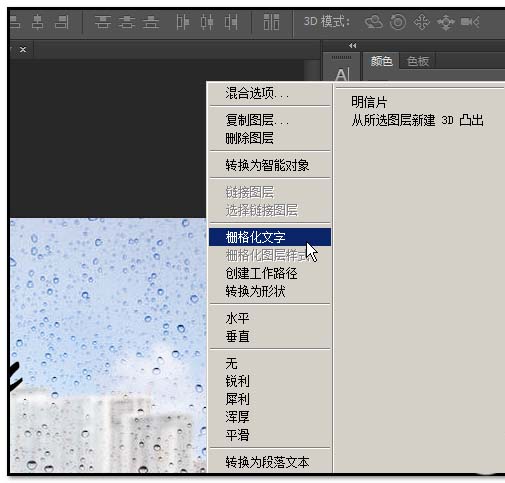The image size is (505, 483).
Task: Click the align horizontal centers icon
Action: [x=38, y=23]
